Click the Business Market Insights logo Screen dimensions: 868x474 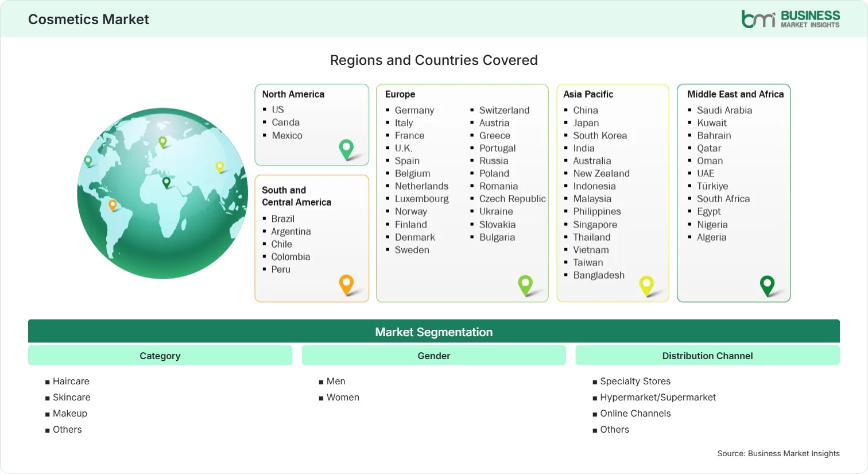pyautogui.click(x=790, y=19)
